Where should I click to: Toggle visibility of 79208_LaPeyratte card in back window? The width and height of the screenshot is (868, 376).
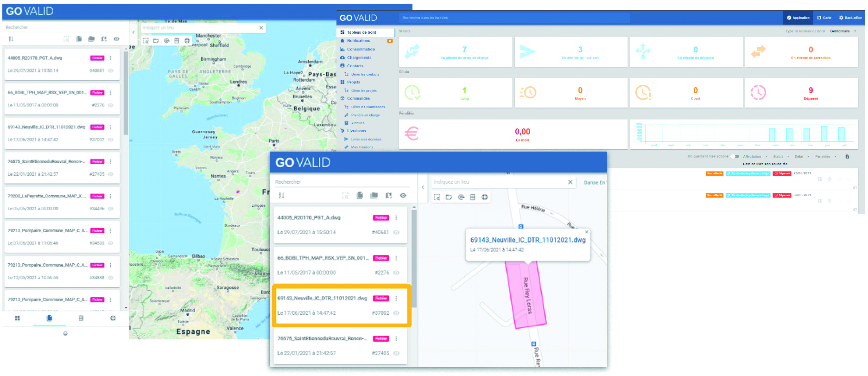click(x=111, y=209)
